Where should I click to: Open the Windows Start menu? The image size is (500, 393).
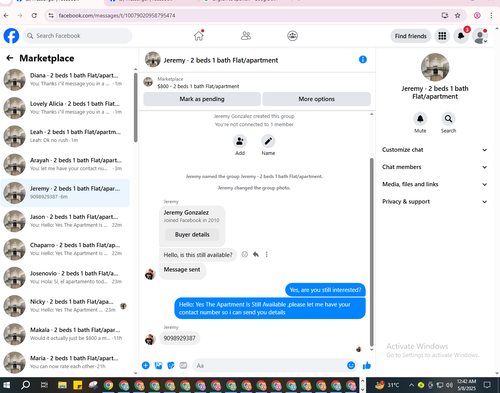pyautogui.click(x=6, y=385)
